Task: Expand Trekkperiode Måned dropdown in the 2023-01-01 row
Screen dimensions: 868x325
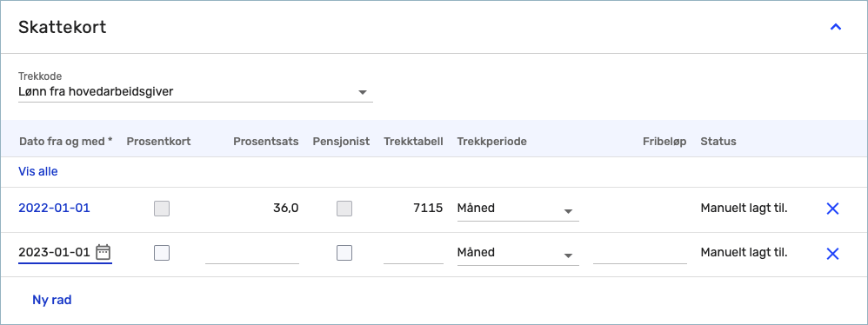Action: tap(518, 253)
